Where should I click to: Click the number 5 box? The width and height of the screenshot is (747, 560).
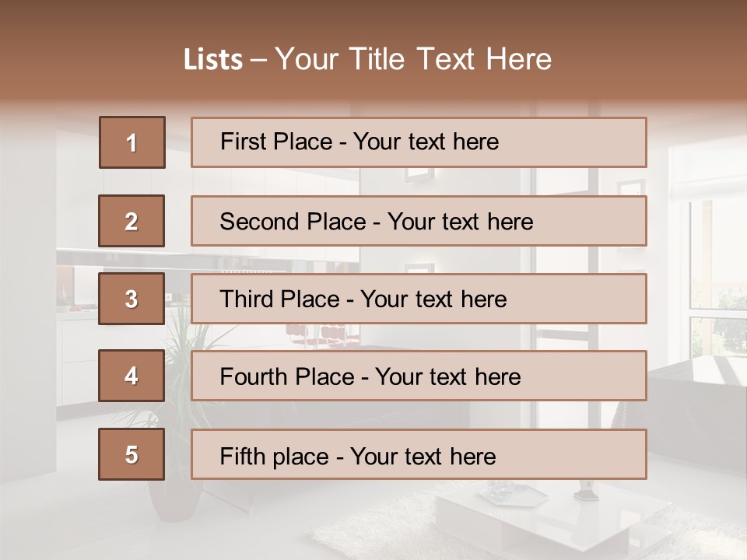point(132,454)
